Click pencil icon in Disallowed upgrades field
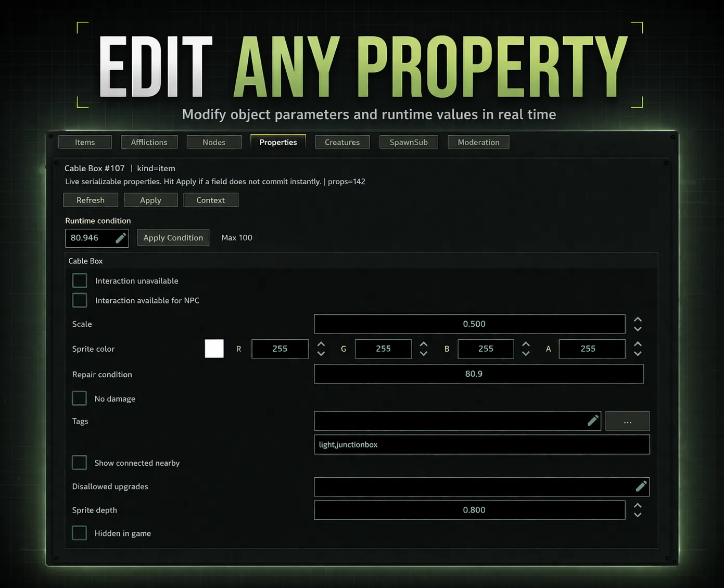 [x=641, y=487]
